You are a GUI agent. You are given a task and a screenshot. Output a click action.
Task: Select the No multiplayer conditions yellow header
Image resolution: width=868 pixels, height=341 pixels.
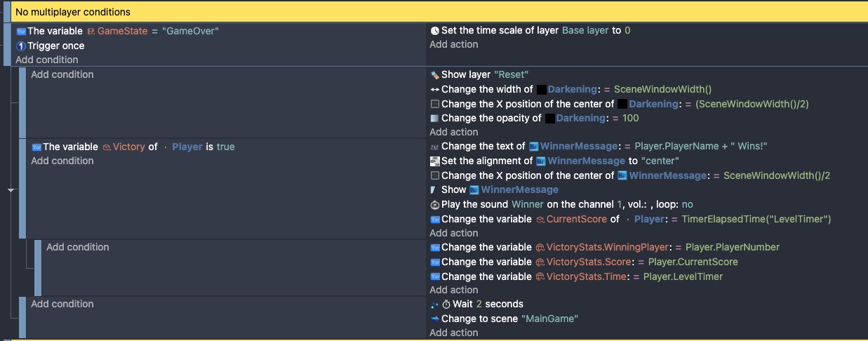click(439, 12)
